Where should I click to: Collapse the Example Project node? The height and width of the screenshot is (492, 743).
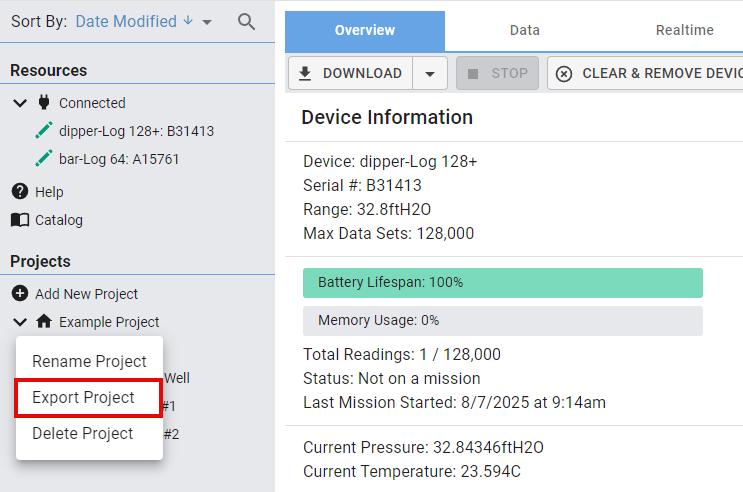pos(20,321)
